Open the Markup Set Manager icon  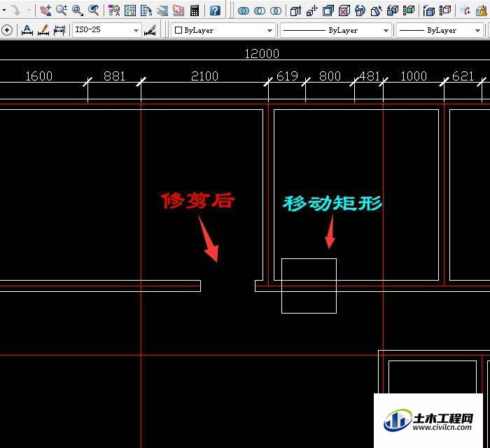pos(178,10)
